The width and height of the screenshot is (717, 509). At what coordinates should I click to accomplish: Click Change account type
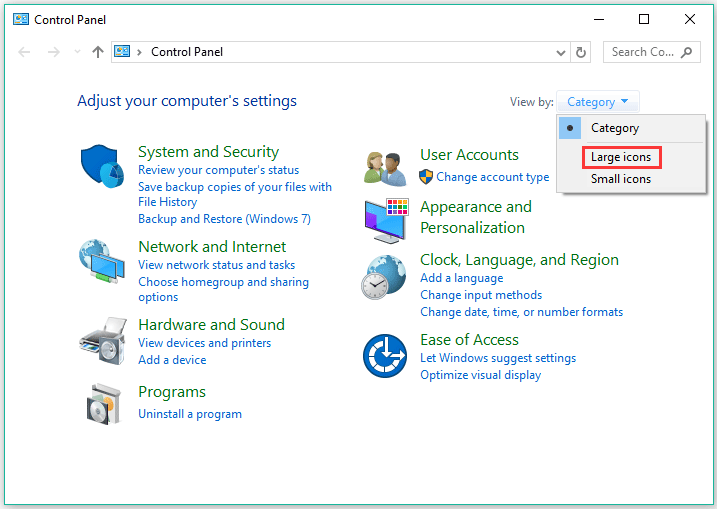[x=492, y=177]
